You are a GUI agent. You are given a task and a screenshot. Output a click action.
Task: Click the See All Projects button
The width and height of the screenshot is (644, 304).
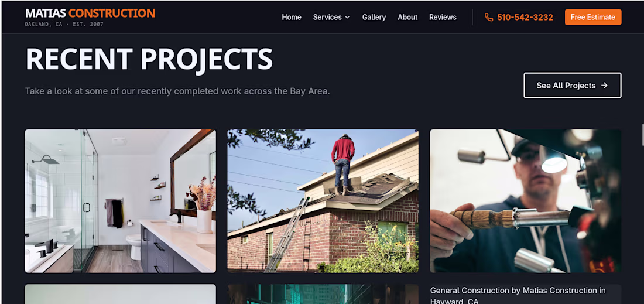click(573, 86)
